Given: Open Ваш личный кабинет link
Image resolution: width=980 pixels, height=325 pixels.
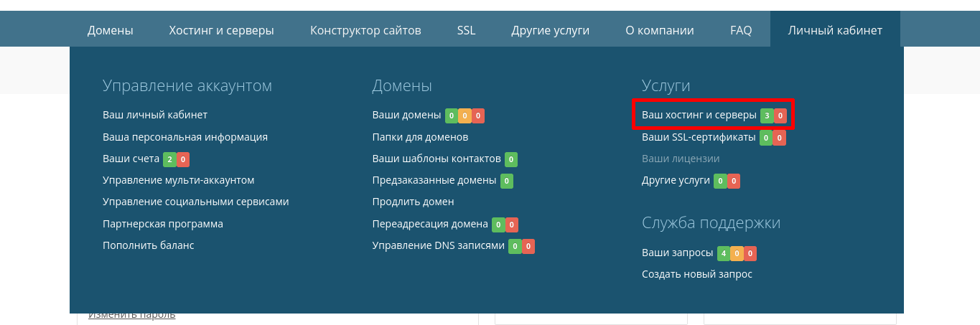Looking at the screenshot, I should [x=155, y=115].
